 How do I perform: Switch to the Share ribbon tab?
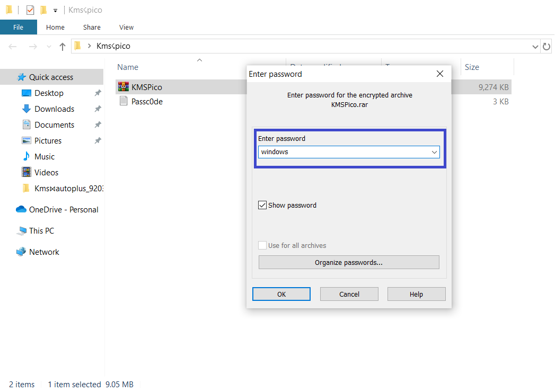92,27
